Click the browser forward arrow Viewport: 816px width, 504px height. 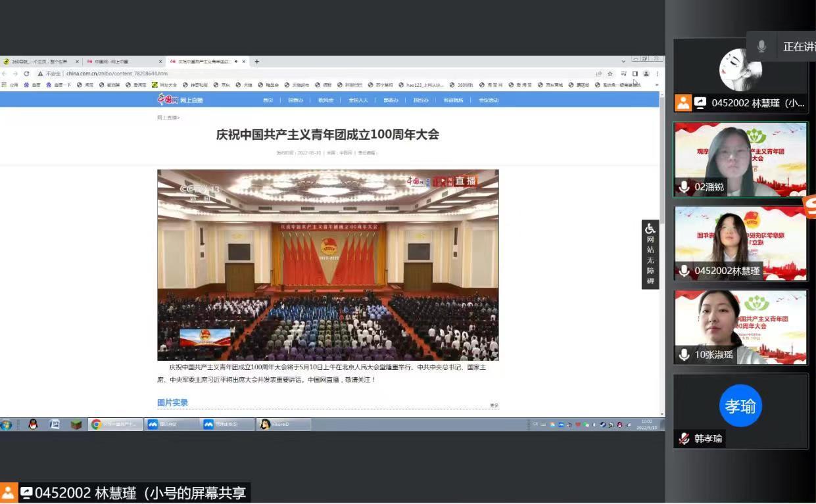coord(15,74)
